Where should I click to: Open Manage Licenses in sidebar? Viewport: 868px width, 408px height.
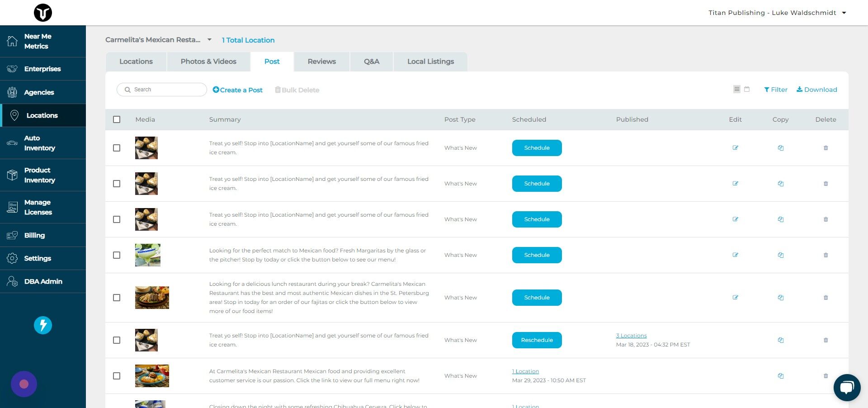tap(43, 207)
